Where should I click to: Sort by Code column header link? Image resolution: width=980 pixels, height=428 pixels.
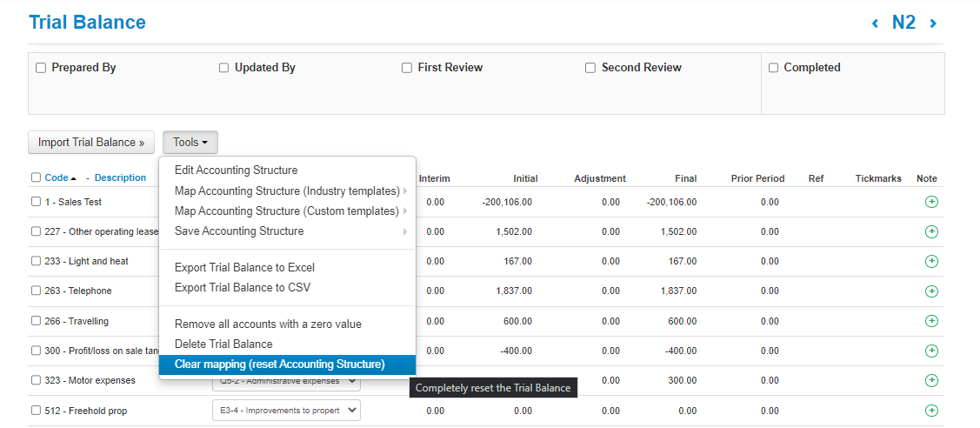coord(57,177)
